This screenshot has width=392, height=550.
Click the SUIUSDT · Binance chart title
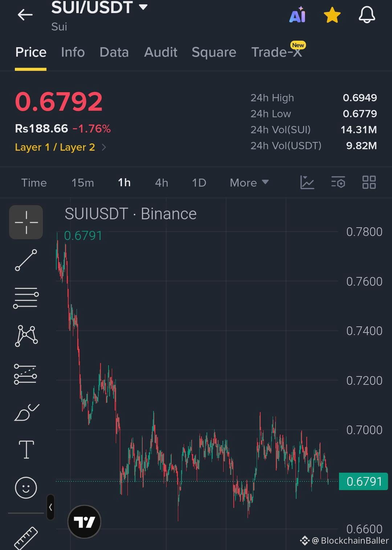(131, 214)
